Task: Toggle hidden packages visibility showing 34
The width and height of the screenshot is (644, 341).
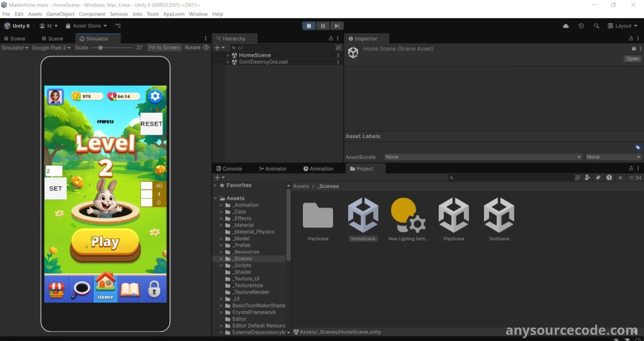Action: click(635, 178)
